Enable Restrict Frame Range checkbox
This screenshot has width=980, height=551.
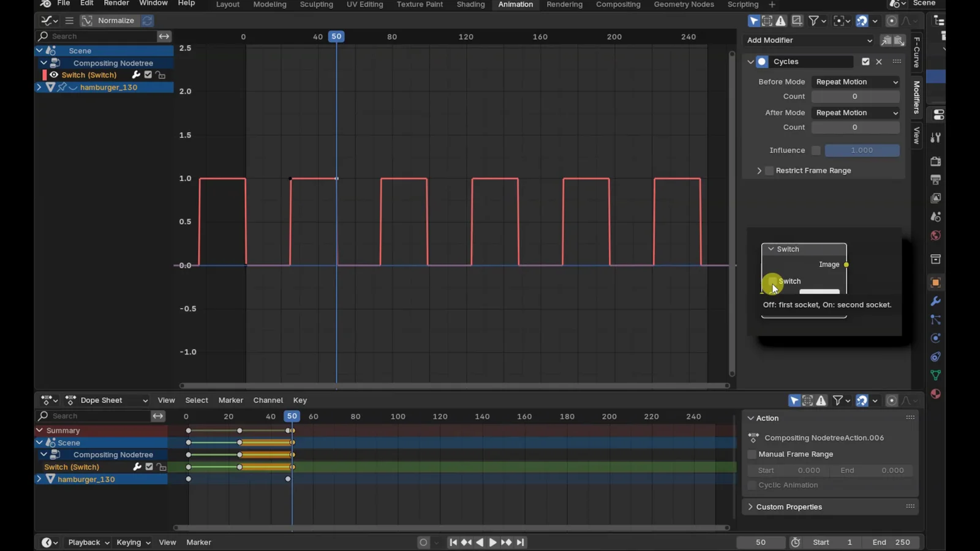769,171
